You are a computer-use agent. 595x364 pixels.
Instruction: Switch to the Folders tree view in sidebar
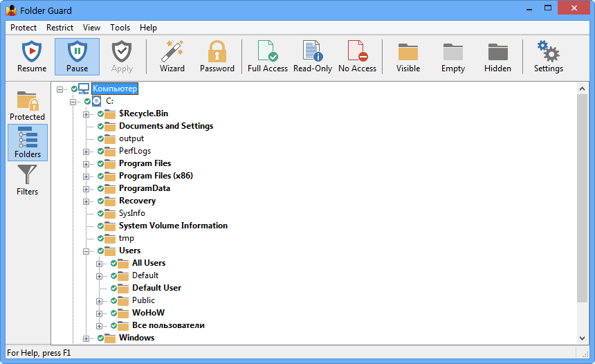click(x=28, y=143)
